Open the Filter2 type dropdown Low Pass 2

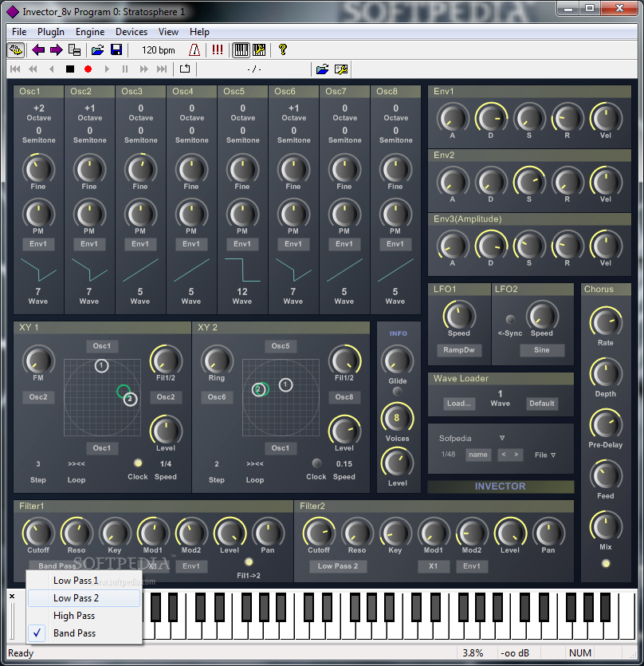tap(338, 566)
